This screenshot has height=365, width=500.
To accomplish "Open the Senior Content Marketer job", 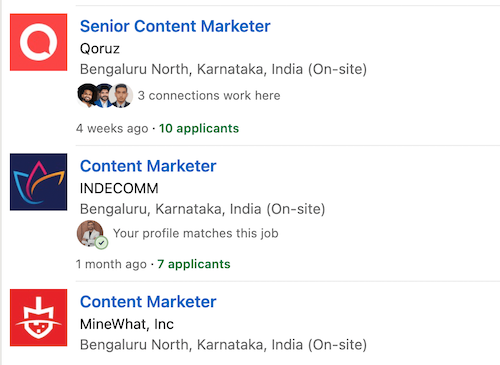I will tap(175, 26).
